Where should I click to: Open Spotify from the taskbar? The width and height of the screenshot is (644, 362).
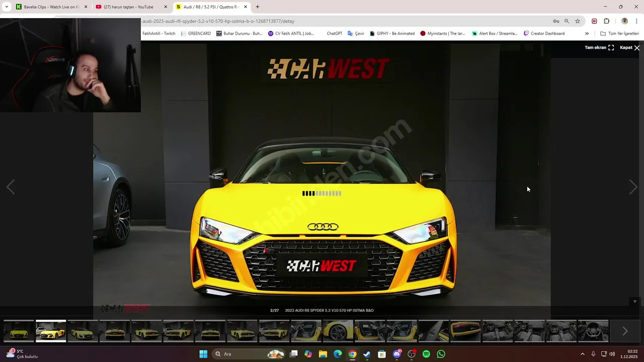click(x=426, y=354)
